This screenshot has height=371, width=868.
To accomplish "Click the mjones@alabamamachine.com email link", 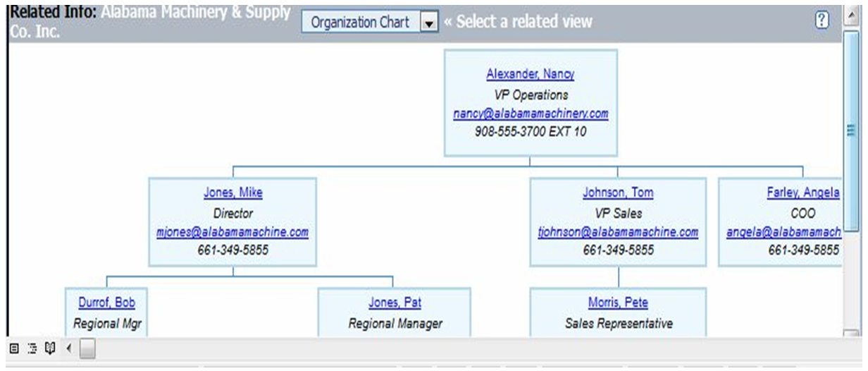I will click(232, 232).
